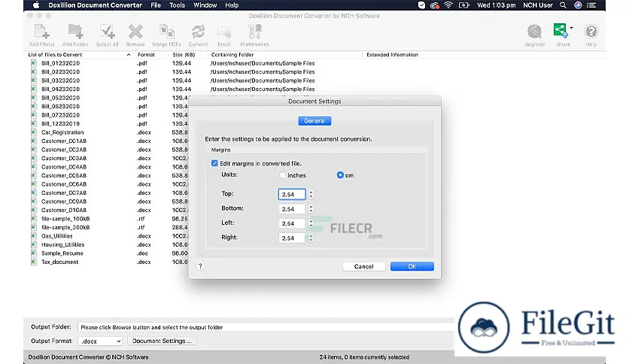Click the Top margin stepper

tap(311, 195)
